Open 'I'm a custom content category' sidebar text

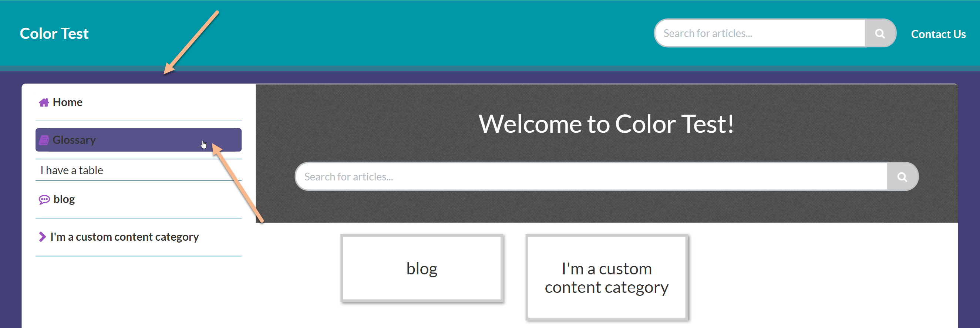tap(124, 237)
